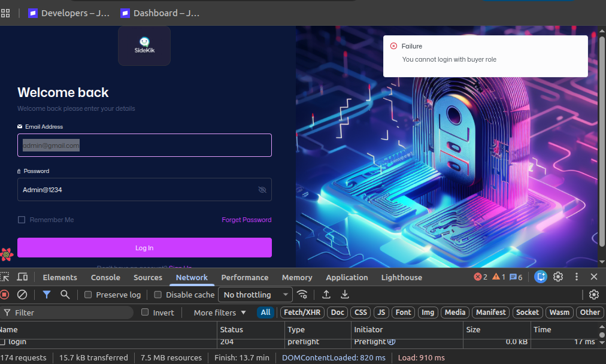The image size is (606, 364).
Task: Tick the Disable cache checkbox
Action: pos(158,295)
